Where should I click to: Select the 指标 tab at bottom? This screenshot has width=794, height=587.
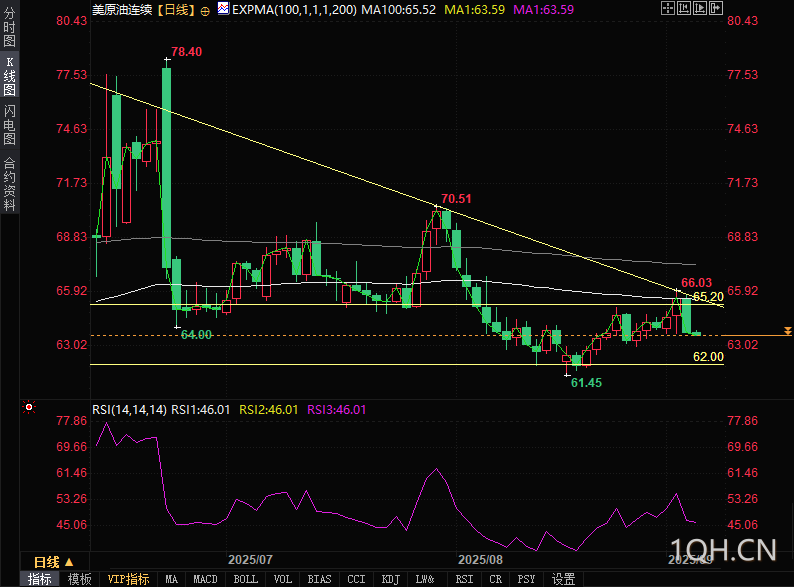click(x=40, y=579)
